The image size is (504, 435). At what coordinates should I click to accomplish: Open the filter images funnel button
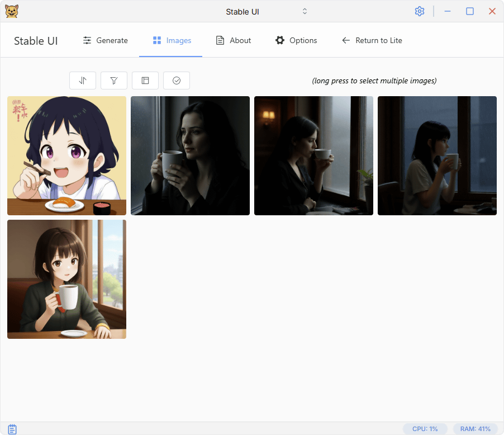[x=114, y=81]
